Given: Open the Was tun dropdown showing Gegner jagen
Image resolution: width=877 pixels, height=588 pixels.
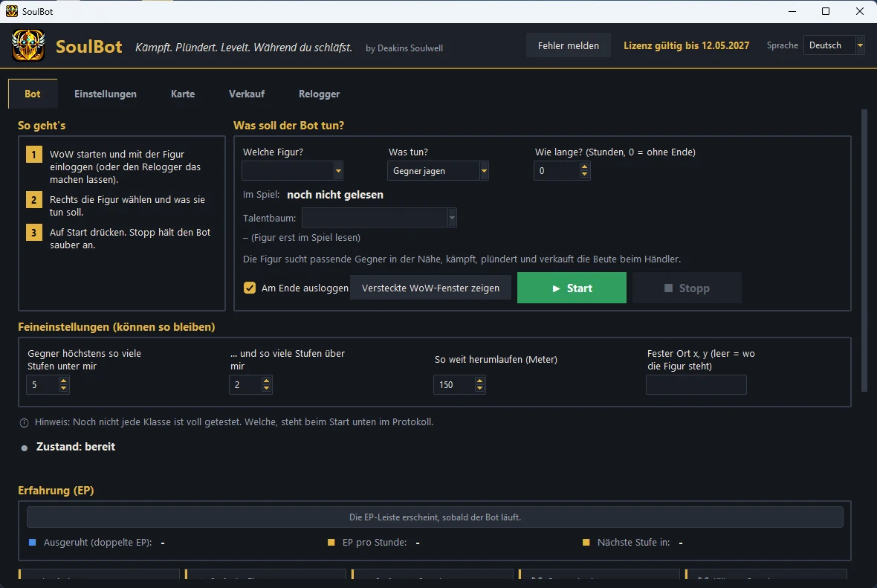Looking at the screenshot, I should (438, 171).
